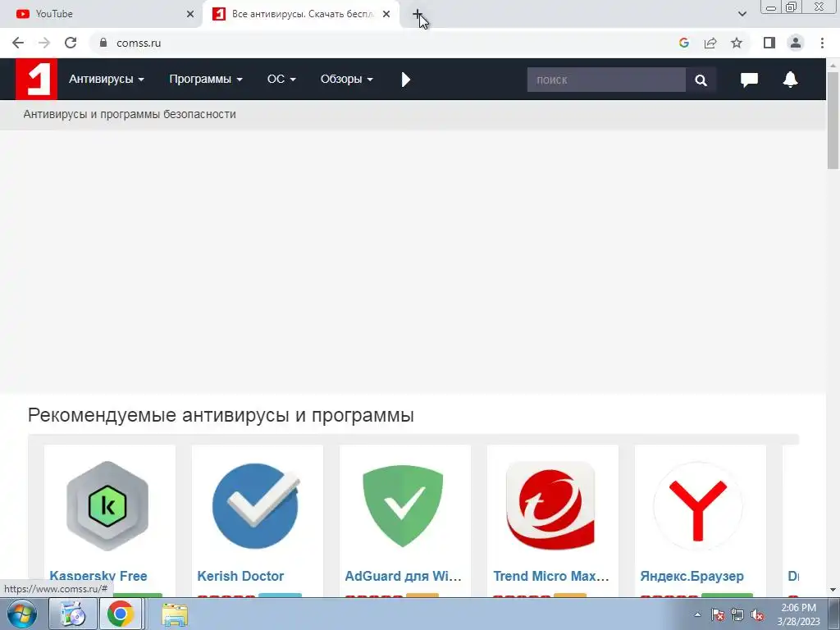
Task: Click the comss.ru red logo icon
Action: [36, 80]
